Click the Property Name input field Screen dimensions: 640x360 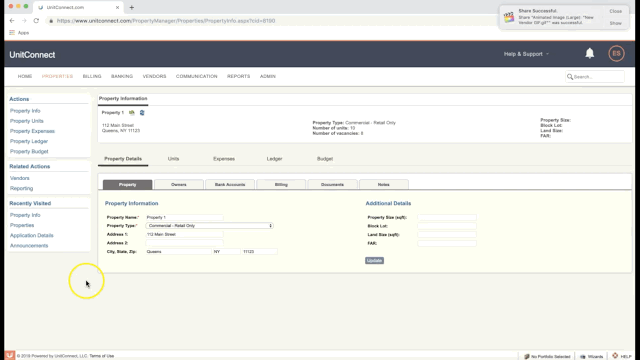pos(184,217)
